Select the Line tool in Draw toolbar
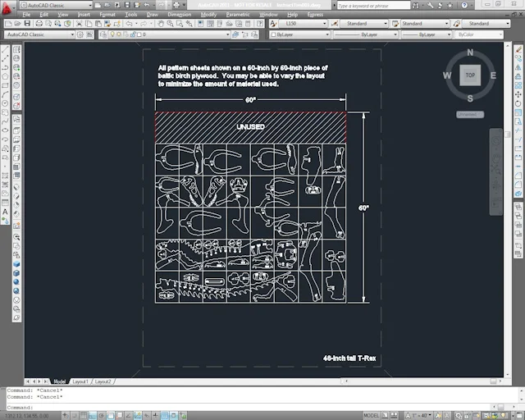Screen dimensions: 525x420 point(5,49)
